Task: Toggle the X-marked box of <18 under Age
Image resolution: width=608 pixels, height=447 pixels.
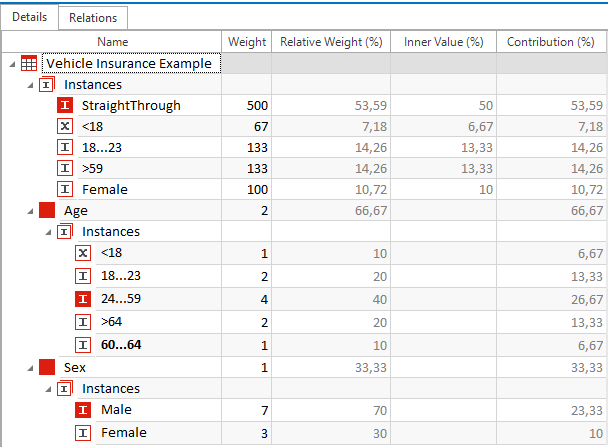Action: click(x=83, y=252)
